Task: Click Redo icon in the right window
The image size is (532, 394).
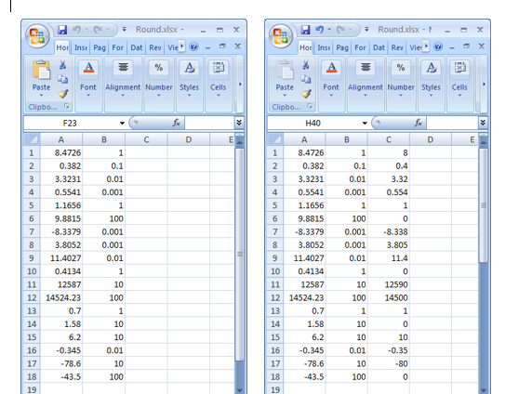Action: 340,30
